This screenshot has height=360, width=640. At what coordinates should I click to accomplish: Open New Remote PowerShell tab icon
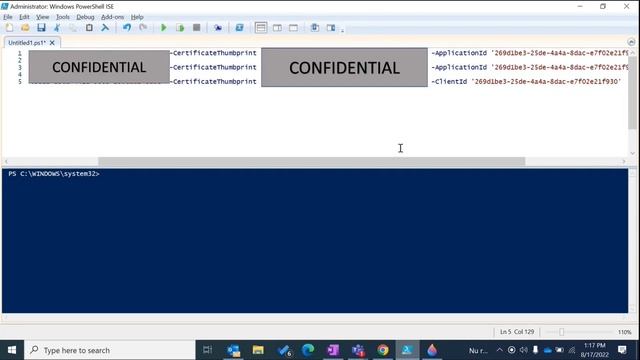(218, 28)
